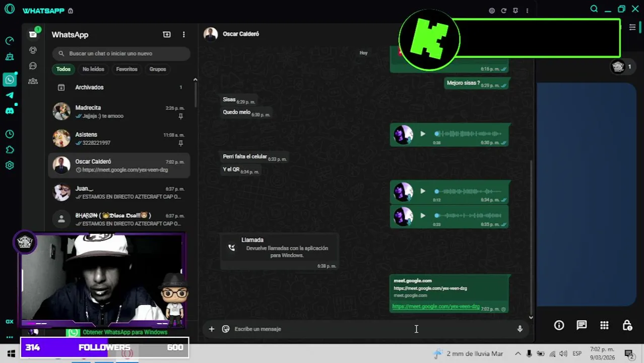This screenshot has width=644, height=363.
Task: Play the voice message sent at 6:30 p. m.
Action: click(423, 134)
